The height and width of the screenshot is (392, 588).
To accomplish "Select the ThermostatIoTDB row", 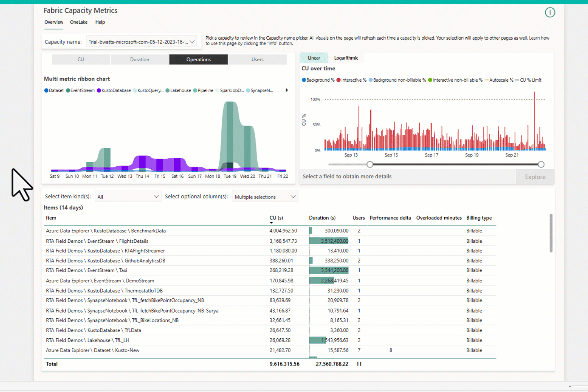I will pos(270,291).
